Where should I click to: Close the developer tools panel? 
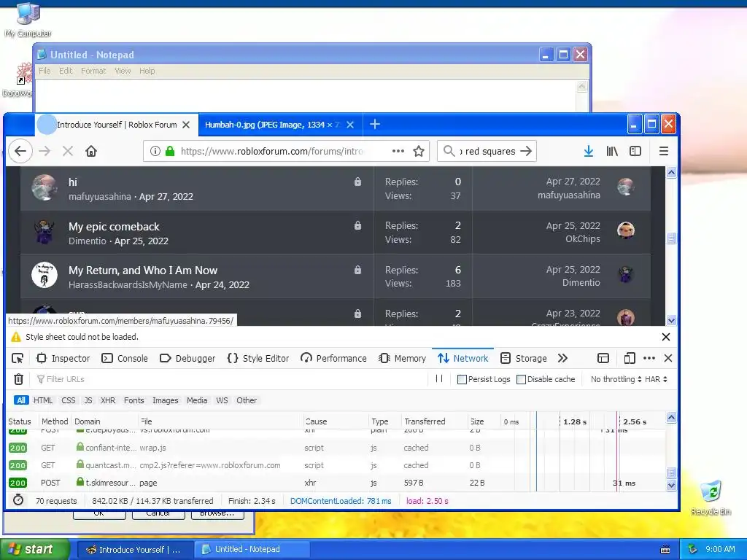[668, 358]
